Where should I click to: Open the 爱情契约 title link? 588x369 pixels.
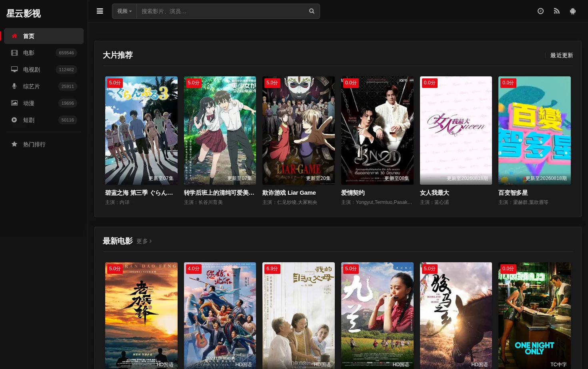pyautogui.click(x=353, y=193)
